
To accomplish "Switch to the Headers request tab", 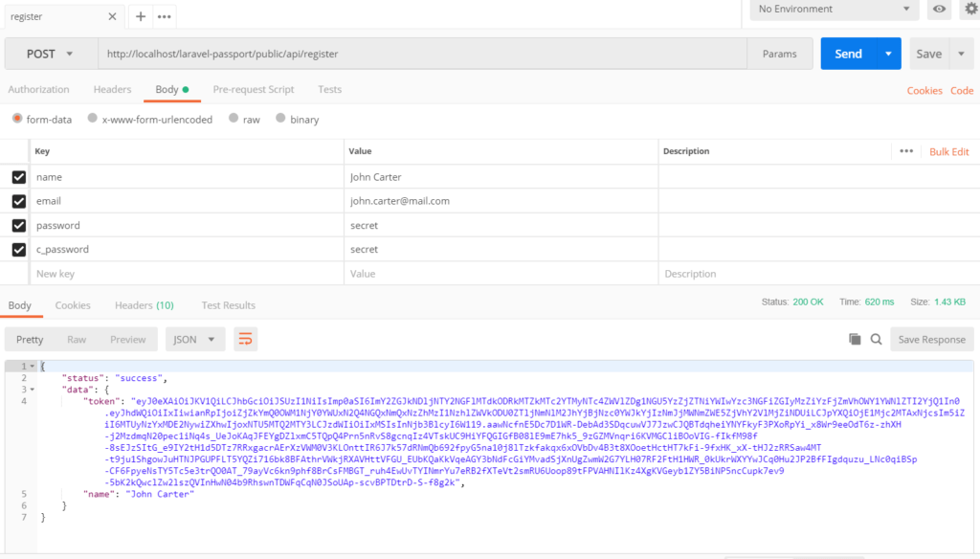I will pyautogui.click(x=113, y=89).
